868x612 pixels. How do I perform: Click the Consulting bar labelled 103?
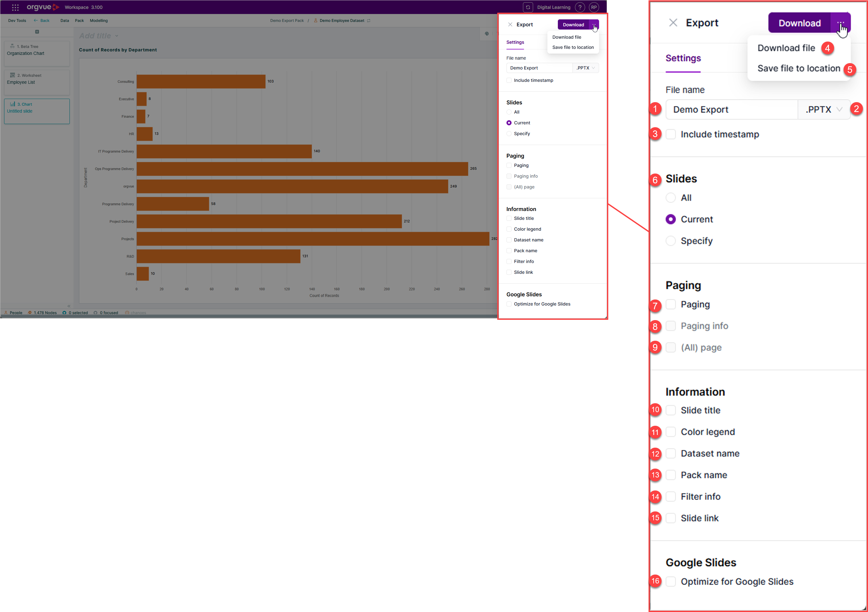pyautogui.click(x=201, y=81)
